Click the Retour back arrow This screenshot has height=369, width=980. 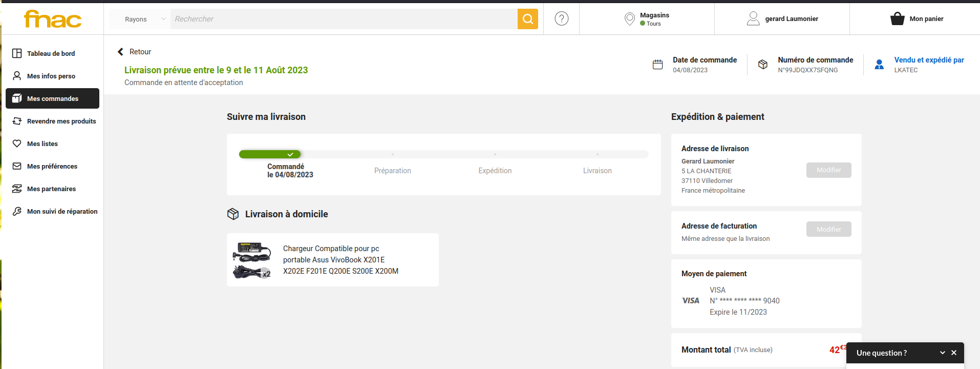121,52
